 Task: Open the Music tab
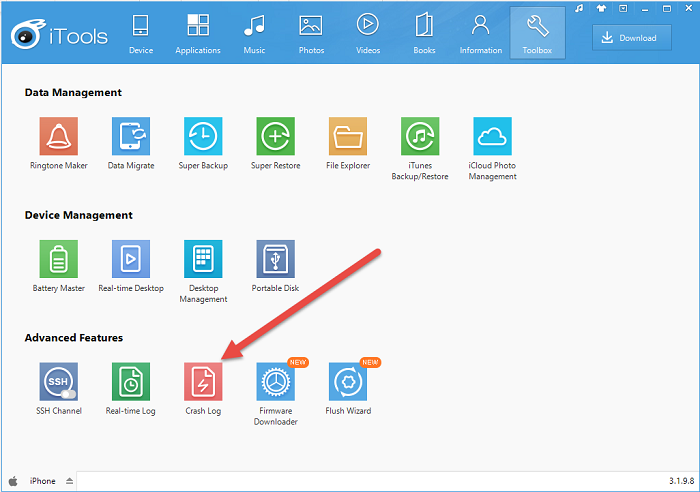click(254, 34)
